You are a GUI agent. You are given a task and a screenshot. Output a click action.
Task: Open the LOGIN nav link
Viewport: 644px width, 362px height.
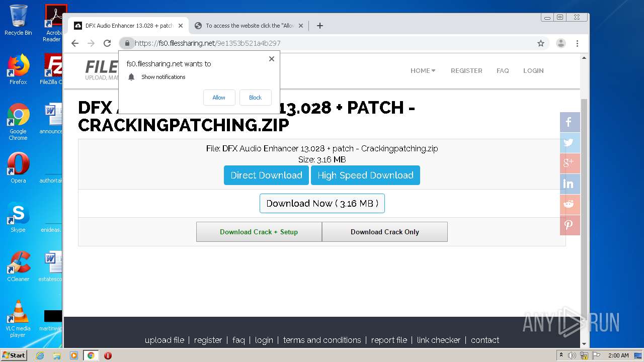tap(533, 71)
